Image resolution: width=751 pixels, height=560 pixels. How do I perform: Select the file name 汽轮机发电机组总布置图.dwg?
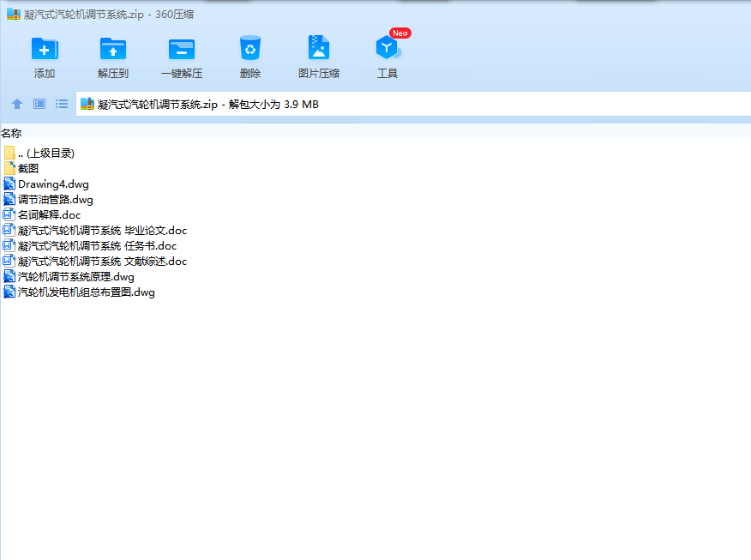coord(87,292)
